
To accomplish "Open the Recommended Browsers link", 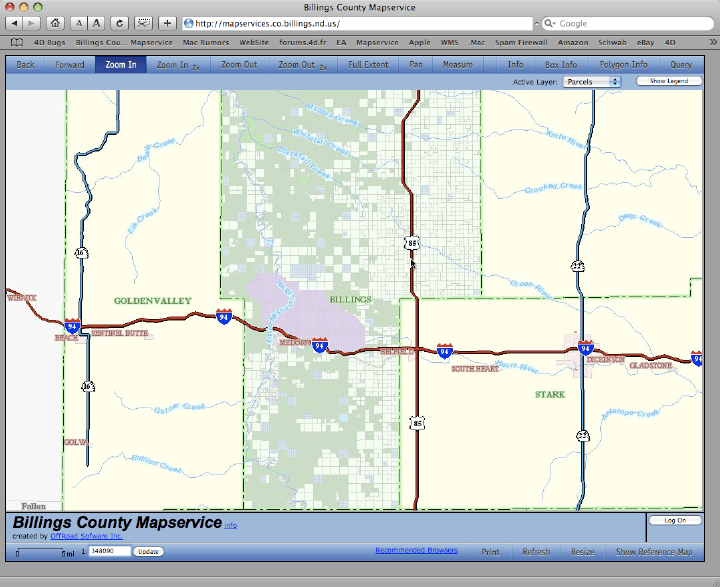I will pos(416,550).
